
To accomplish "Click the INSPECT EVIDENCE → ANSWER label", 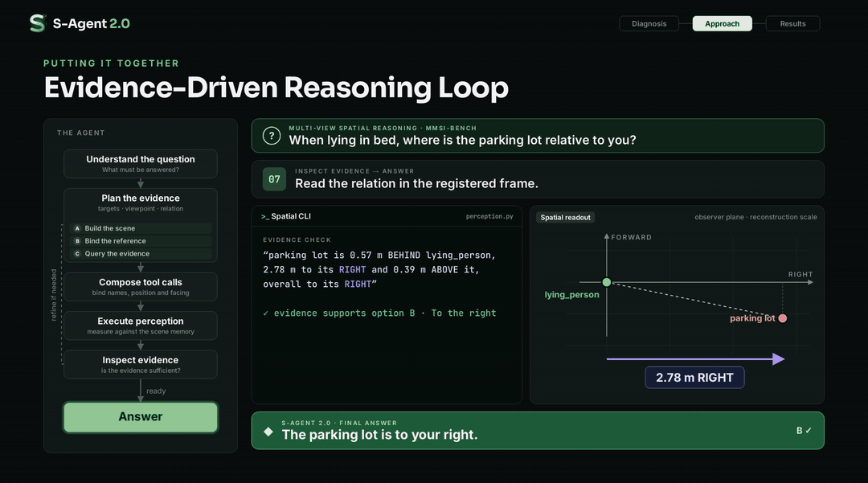I will click(x=354, y=171).
